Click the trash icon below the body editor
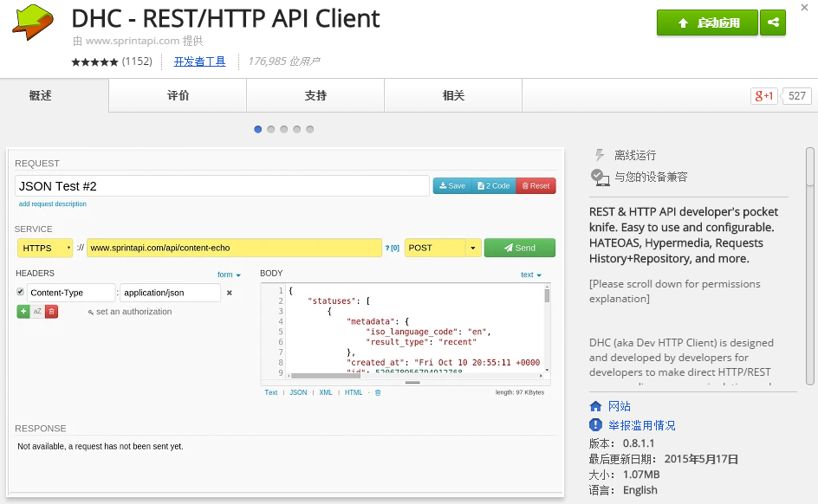This screenshot has height=504, width=818. click(x=378, y=392)
